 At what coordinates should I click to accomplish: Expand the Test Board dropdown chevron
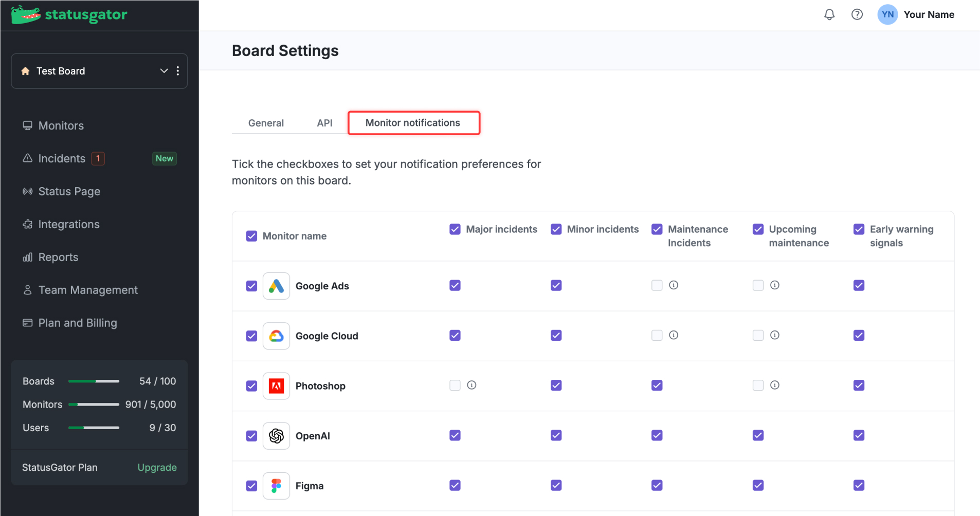pyautogui.click(x=164, y=71)
